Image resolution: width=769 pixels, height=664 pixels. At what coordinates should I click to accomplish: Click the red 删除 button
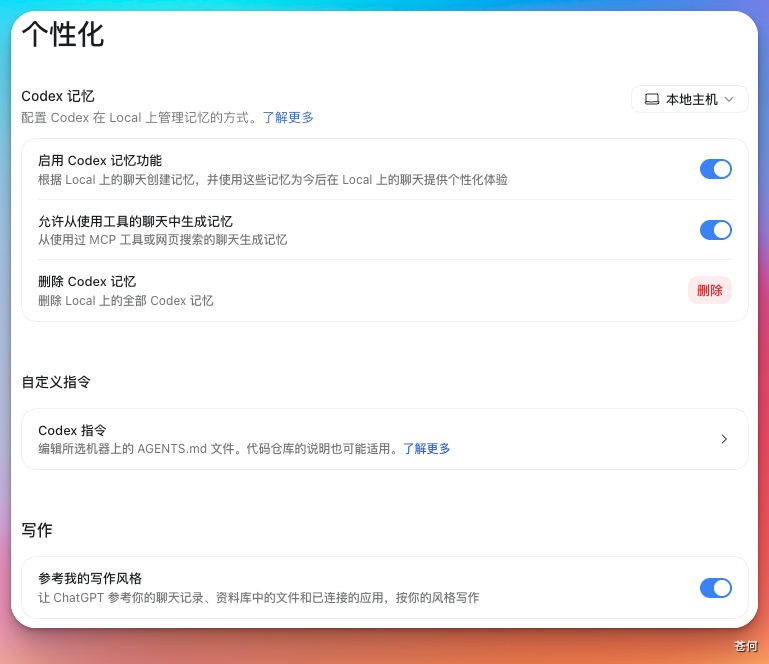(710, 290)
